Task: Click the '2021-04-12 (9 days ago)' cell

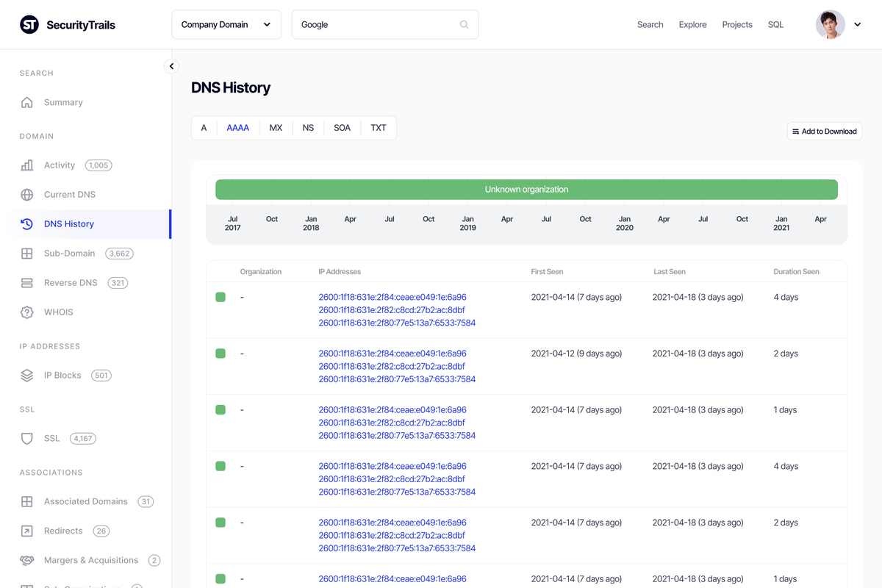Action: tap(576, 354)
